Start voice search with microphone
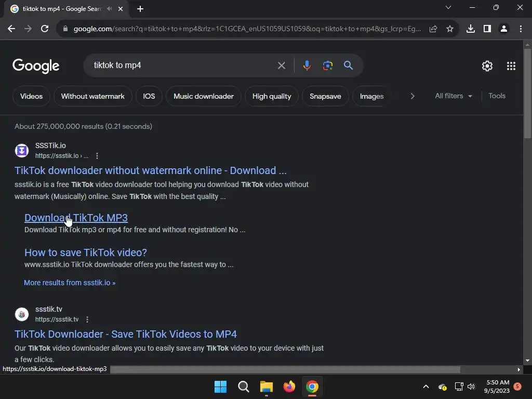This screenshot has height=399, width=532. [307, 65]
